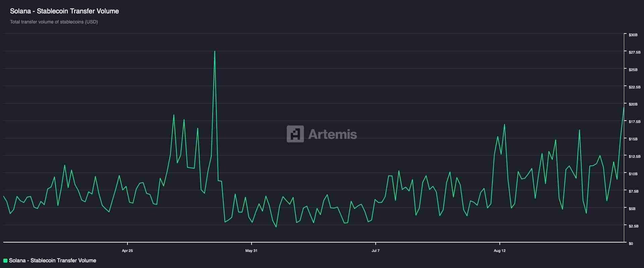Toggle the green legend swatch for Solana
644x268 pixels.
pyautogui.click(x=5, y=261)
